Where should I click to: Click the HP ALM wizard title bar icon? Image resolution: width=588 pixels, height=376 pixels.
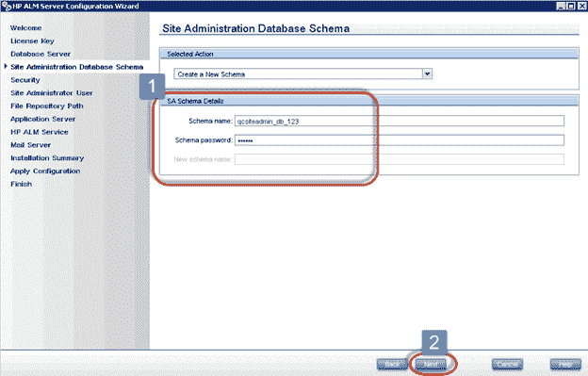pos(7,6)
